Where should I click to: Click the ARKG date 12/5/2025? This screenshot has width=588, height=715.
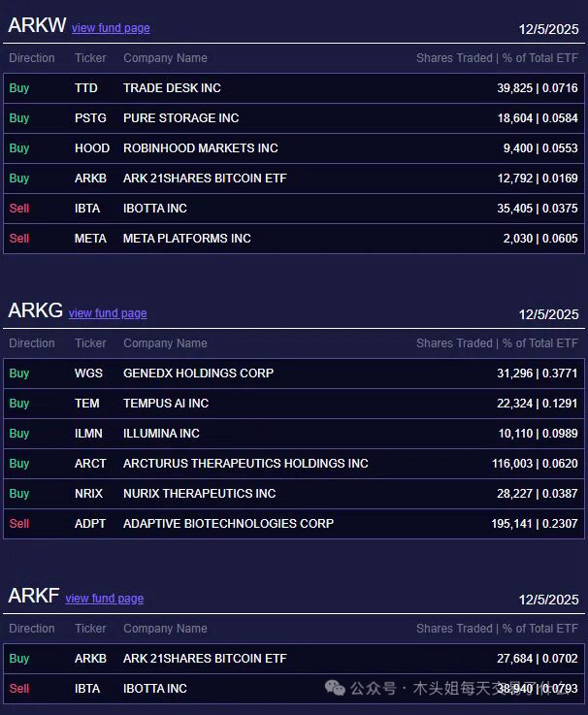coord(549,314)
